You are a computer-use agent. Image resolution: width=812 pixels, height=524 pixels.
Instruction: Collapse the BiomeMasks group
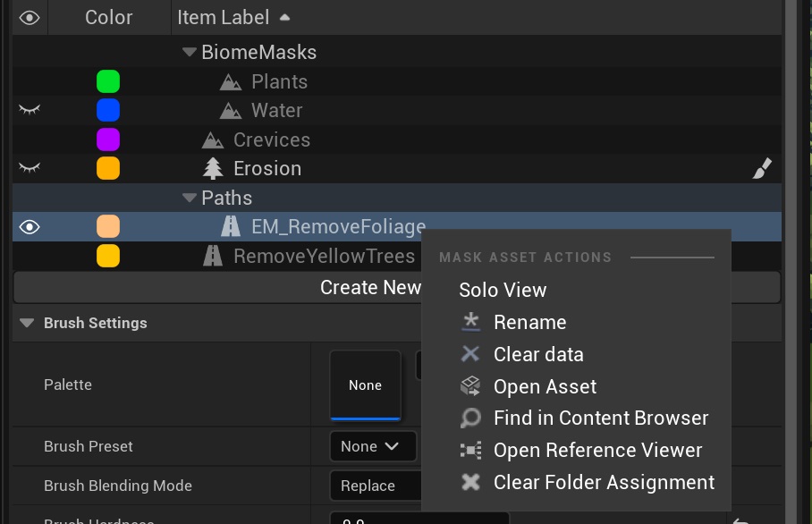pyautogui.click(x=188, y=52)
